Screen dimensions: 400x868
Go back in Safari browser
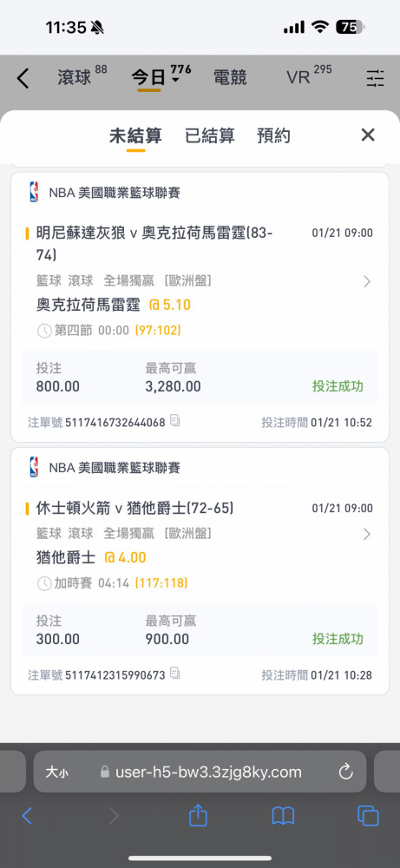27,816
